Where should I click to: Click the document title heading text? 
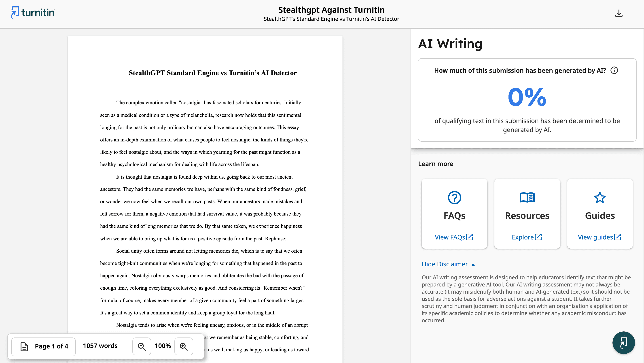click(x=212, y=73)
